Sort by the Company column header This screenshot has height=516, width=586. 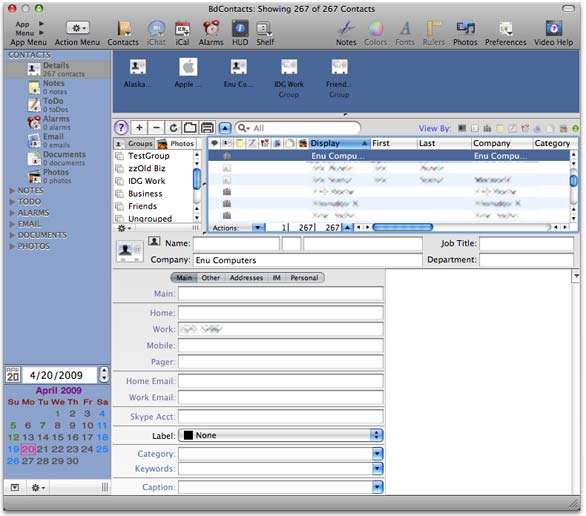click(x=502, y=143)
